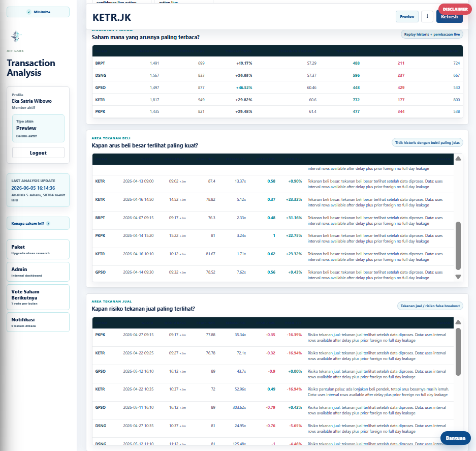Open the Notifikasi panel
The image size is (476, 451).
pos(38,322)
